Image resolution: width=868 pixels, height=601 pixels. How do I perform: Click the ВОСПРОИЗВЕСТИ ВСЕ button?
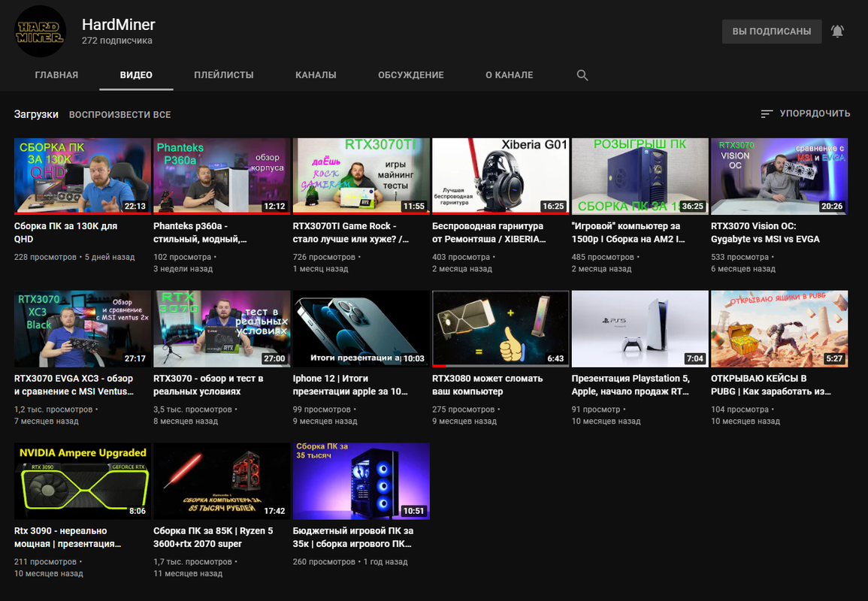click(119, 114)
